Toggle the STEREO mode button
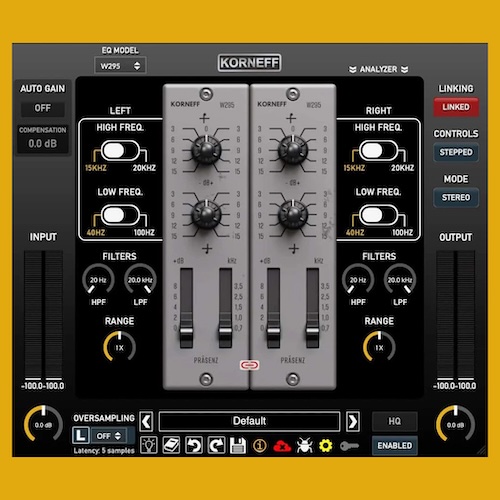The height and width of the screenshot is (500, 500). point(456,197)
